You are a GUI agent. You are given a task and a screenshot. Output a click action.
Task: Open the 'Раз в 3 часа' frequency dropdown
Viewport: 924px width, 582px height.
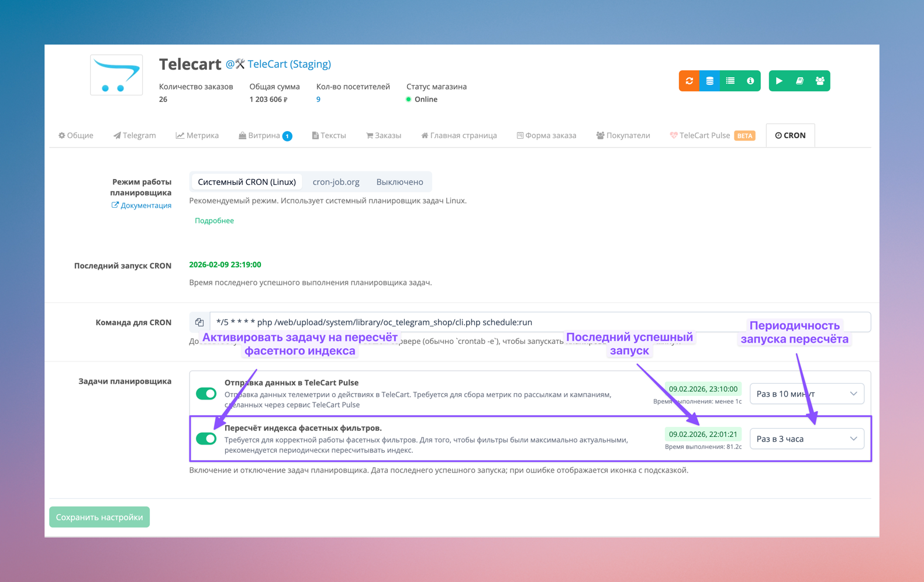tap(806, 439)
